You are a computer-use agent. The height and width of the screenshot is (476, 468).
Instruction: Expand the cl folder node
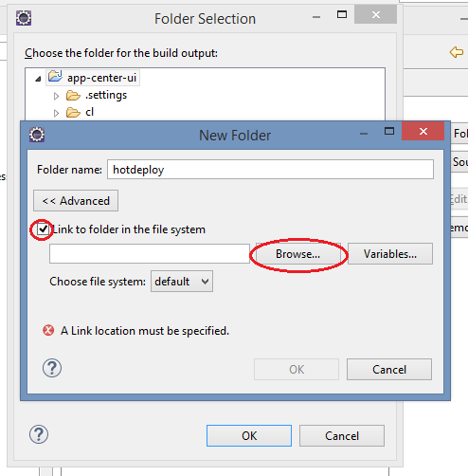56,113
